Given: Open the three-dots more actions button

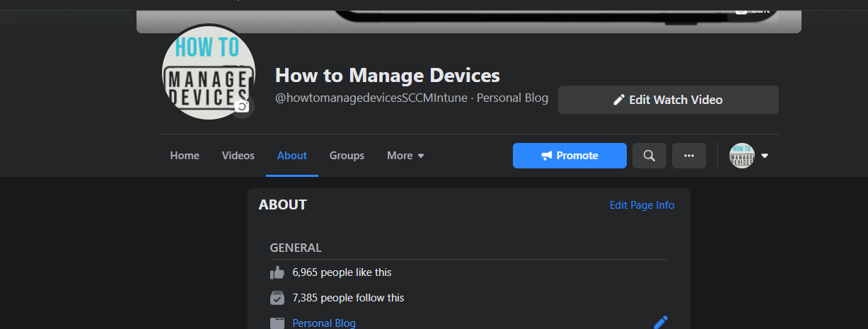Looking at the screenshot, I should (x=688, y=156).
